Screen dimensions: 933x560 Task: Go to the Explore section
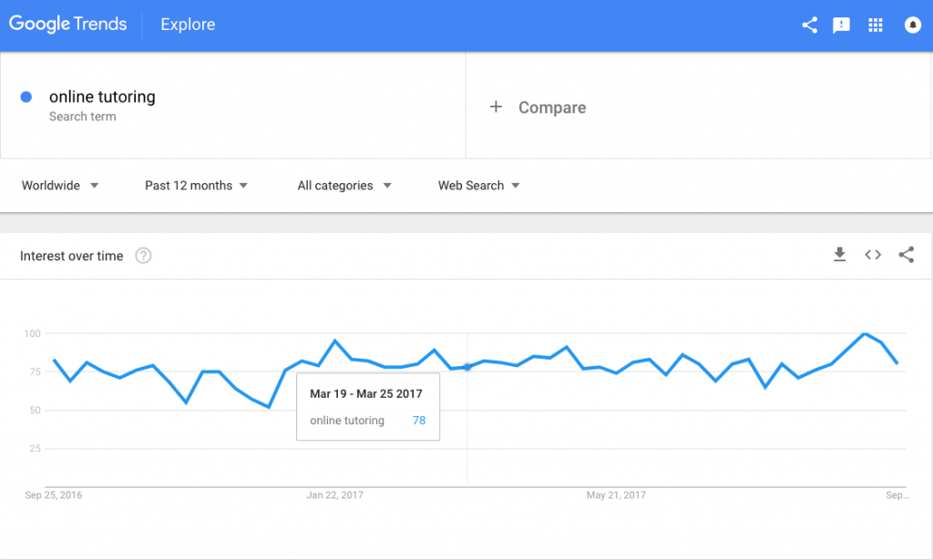coord(188,25)
